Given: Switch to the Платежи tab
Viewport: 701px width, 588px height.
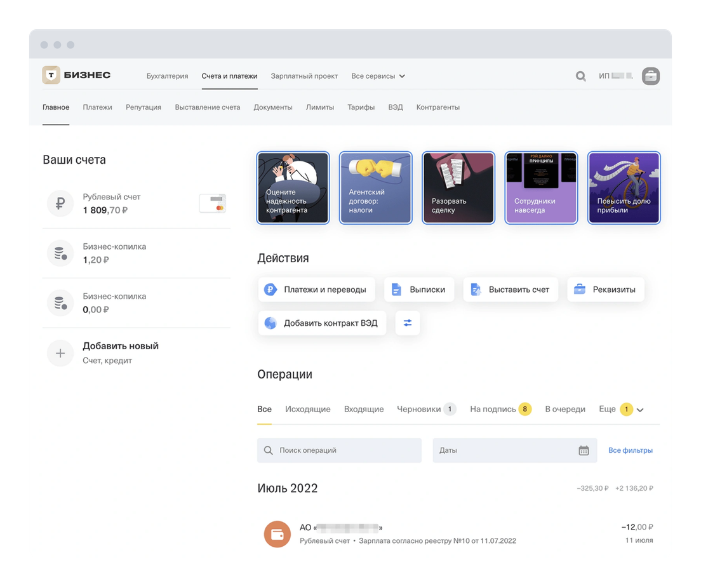Looking at the screenshot, I should (x=97, y=107).
